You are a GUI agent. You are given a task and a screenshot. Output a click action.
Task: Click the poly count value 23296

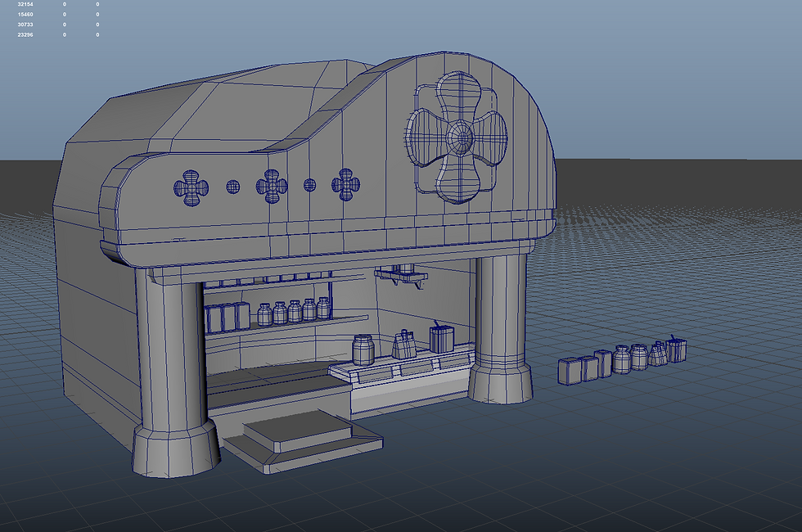tap(25, 34)
